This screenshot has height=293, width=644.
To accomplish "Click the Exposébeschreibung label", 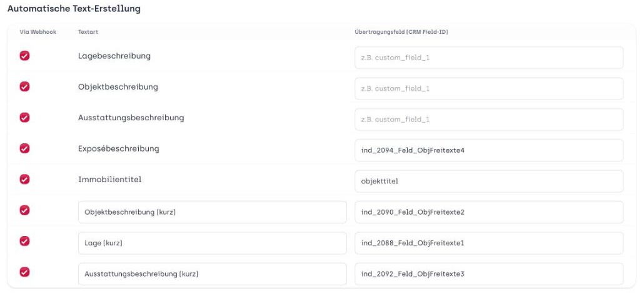I will tap(119, 148).
